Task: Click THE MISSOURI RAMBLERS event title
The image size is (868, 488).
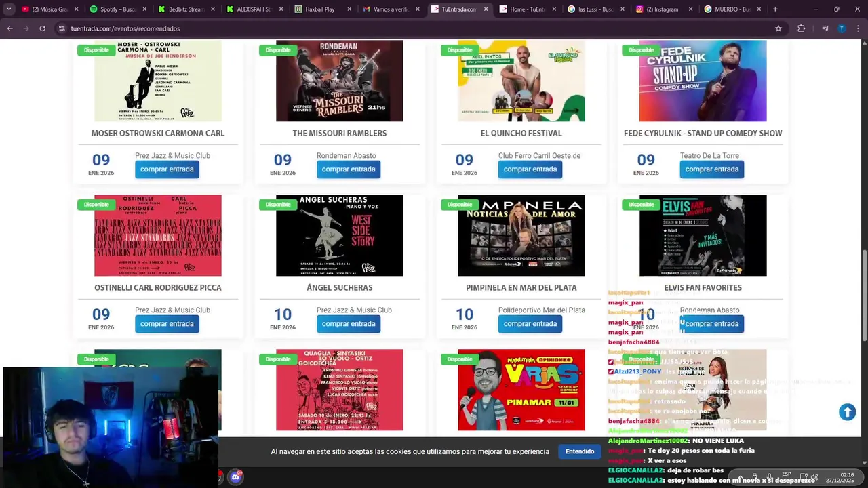Action: (x=340, y=134)
